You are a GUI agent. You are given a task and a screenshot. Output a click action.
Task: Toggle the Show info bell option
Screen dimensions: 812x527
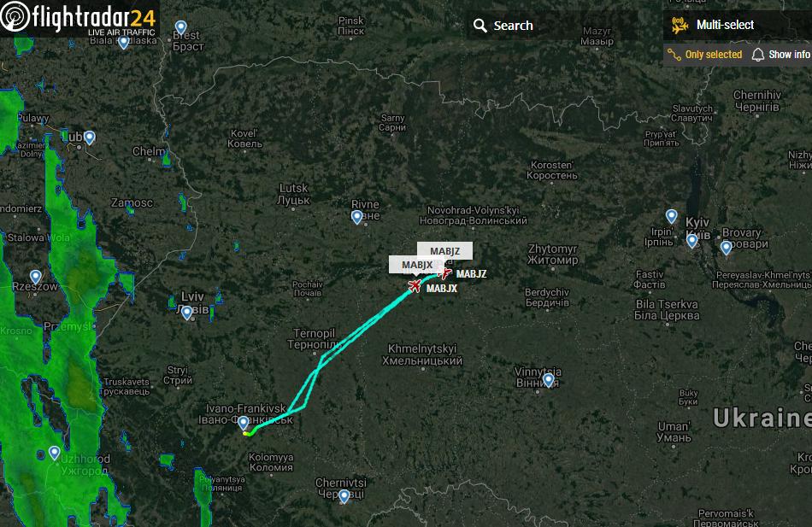pos(781,55)
